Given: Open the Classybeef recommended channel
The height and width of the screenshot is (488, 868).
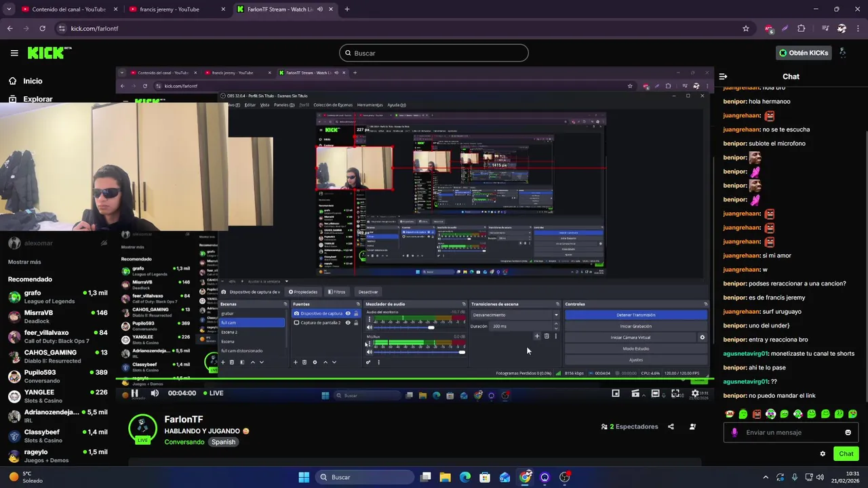Looking at the screenshot, I should 58,436.
